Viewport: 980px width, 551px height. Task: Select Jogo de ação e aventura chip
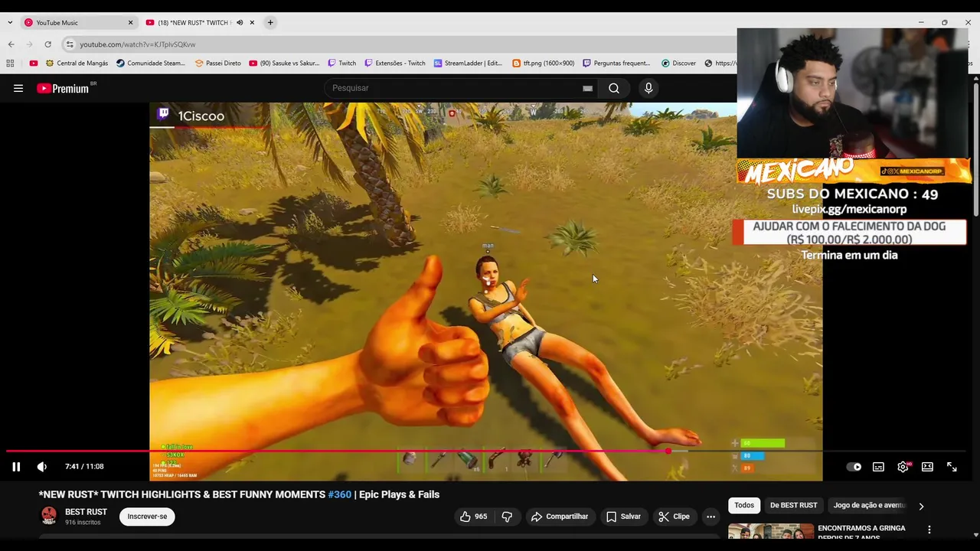869,505
